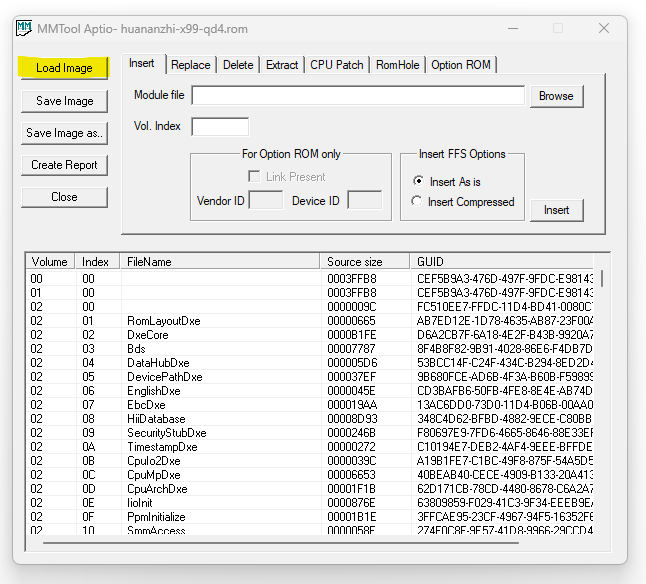Select the PpmInitialize row
The width and height of the screenshot is (646, 584).
click(310, 517)
